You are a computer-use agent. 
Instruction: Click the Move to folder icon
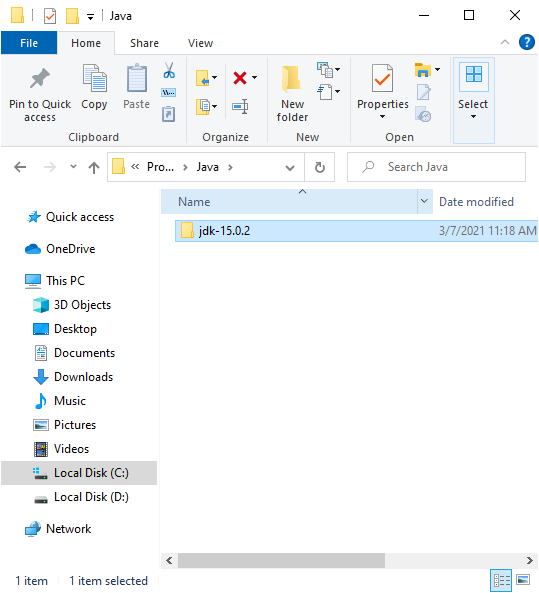(203, 78)
